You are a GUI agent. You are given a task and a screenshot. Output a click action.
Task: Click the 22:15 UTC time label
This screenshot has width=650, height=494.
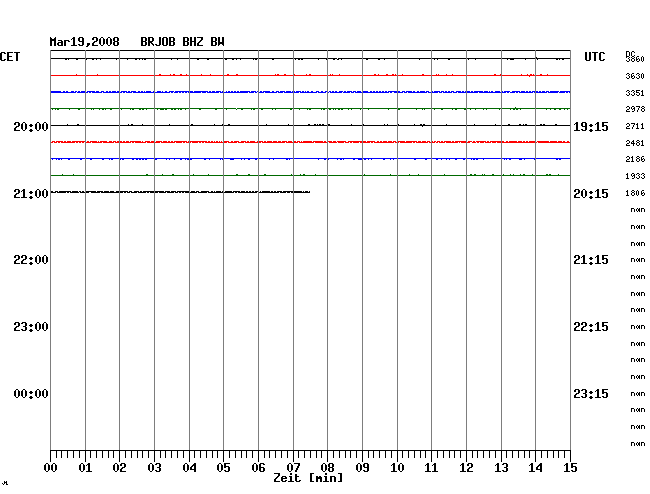[x=591, y=327]
